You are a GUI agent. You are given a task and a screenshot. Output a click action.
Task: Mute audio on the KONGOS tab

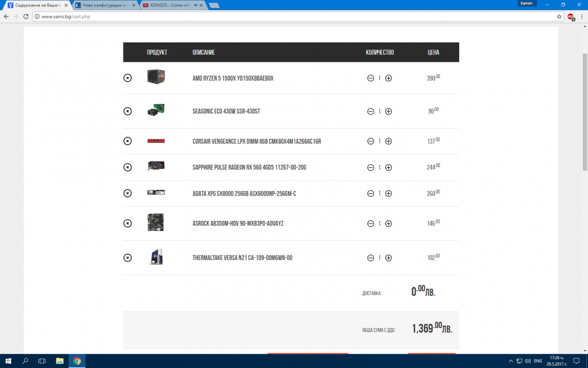tap(195, 5)
